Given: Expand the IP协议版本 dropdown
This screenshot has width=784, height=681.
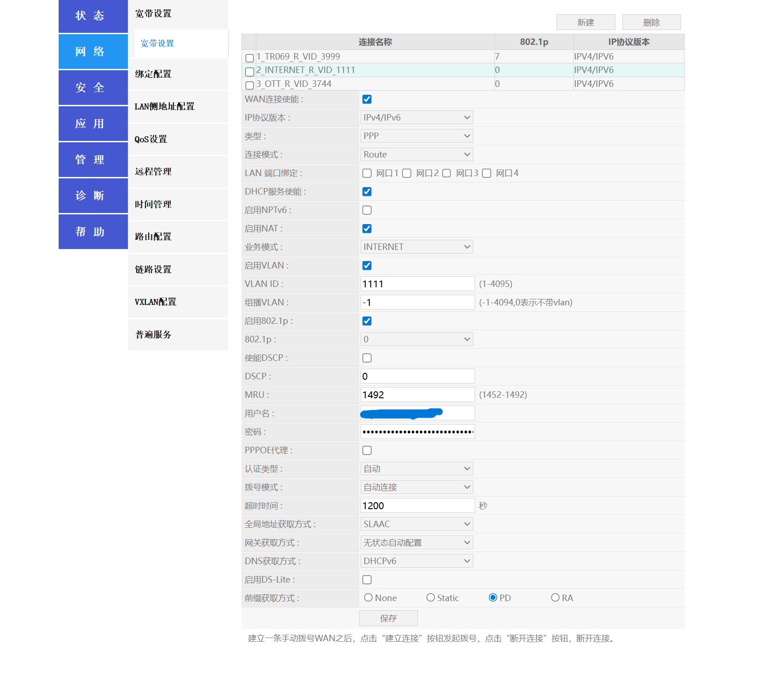Looking at the screenshot, I should pyautogui.click(x=416, y=118).
